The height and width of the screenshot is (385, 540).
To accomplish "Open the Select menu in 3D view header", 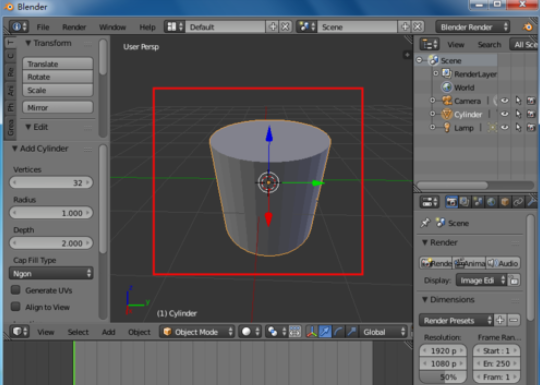I will point(78,332).
